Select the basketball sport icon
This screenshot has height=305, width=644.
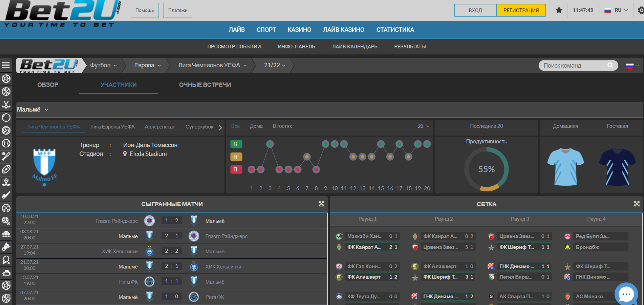click(x=6, y=92)
